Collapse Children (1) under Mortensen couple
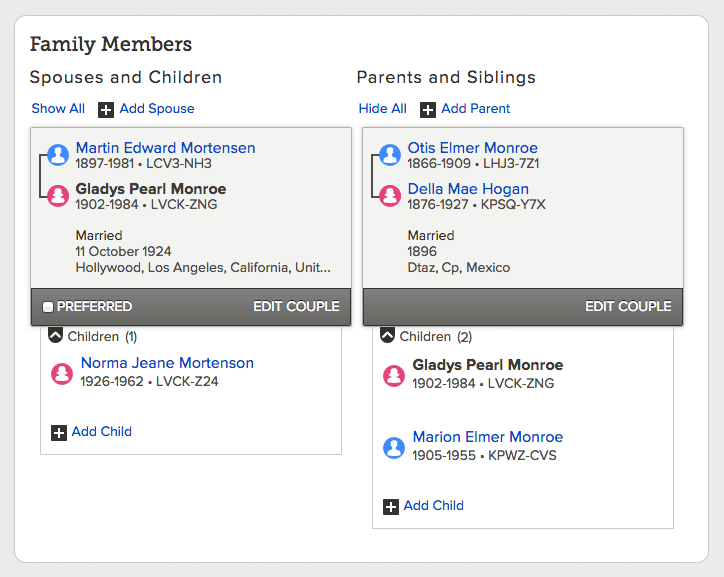The image size is (724, 577). 55,336
